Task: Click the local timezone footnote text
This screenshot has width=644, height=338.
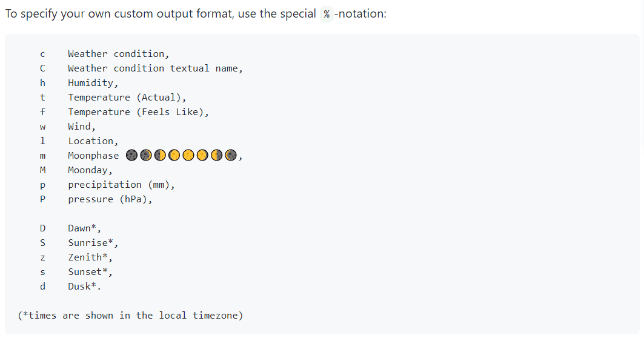Action: (x=130, y=316)
